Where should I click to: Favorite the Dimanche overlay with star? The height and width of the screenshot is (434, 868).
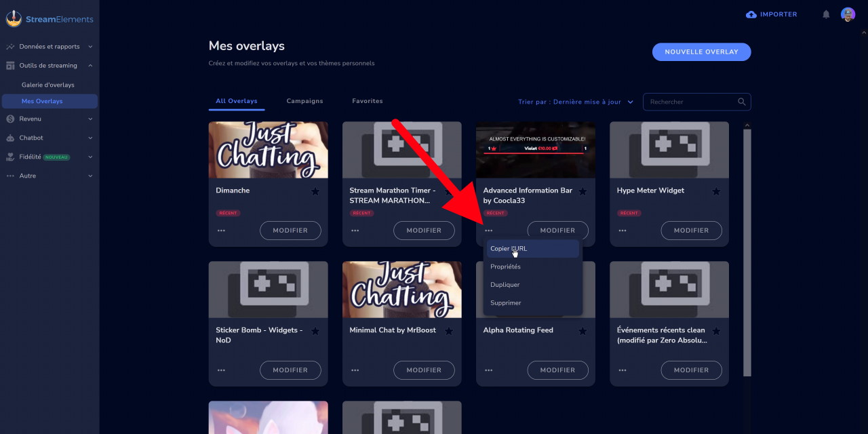(x=315, y=192)
